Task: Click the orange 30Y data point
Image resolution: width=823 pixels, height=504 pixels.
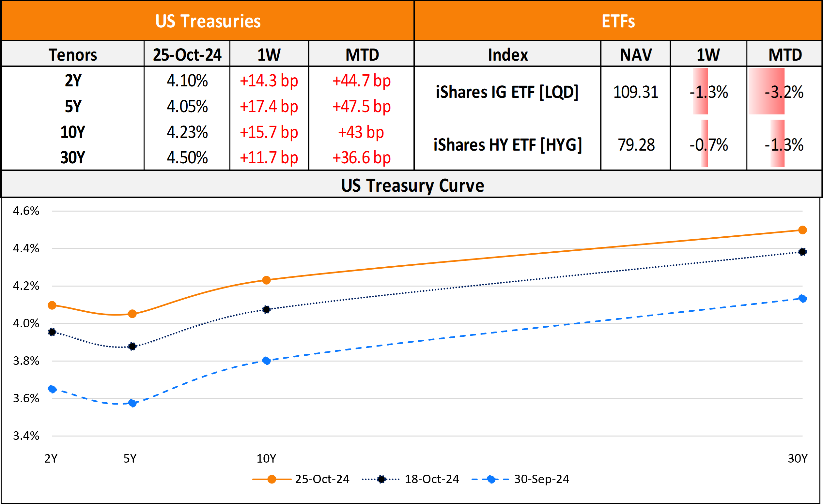Action: 802,230
